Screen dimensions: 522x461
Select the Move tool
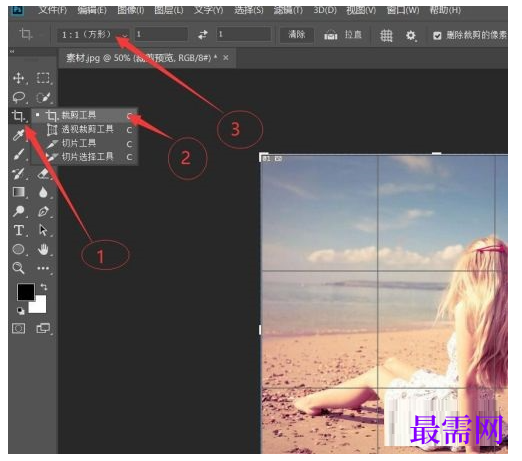(x=18, y=78)
